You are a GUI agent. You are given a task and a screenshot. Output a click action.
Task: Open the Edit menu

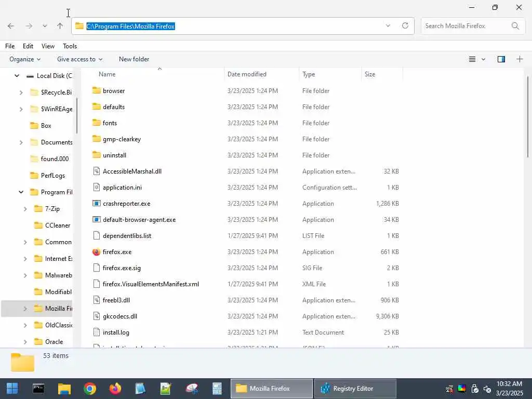point(28,46)
